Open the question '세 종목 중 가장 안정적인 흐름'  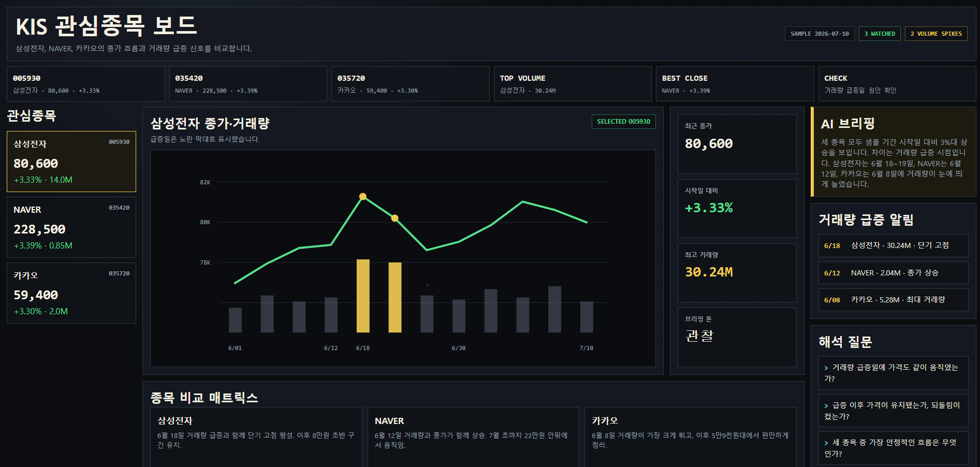893,448
